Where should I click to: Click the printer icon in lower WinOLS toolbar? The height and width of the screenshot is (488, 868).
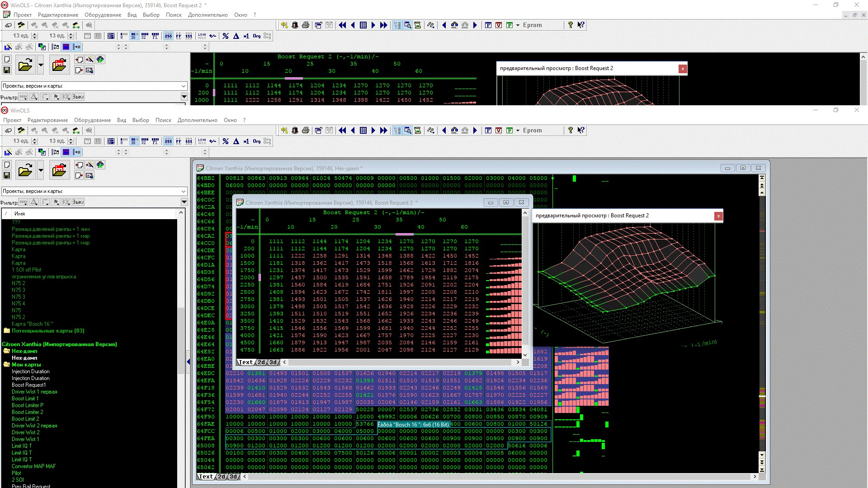pos(305,131)
